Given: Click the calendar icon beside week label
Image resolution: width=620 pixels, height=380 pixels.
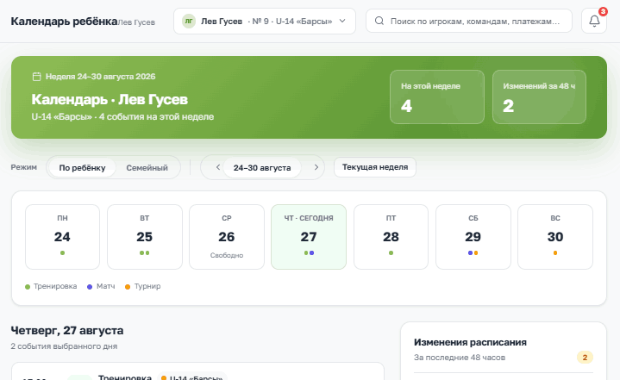Looking at the screenshot, I should [36, 76].
